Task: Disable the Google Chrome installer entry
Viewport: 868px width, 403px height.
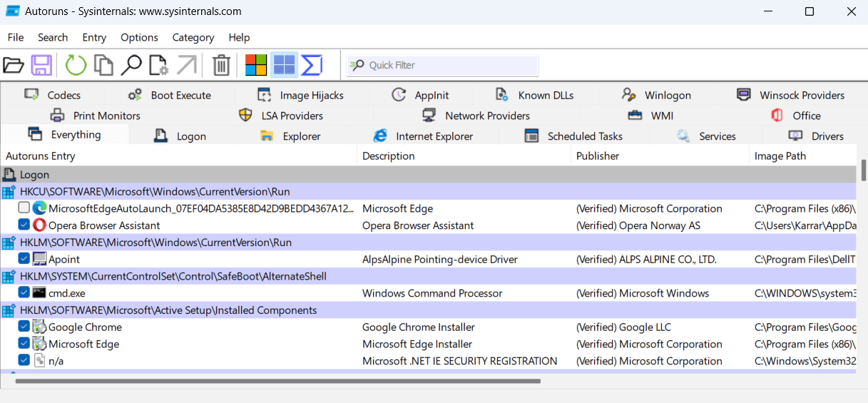Action: tap(24, 327)
